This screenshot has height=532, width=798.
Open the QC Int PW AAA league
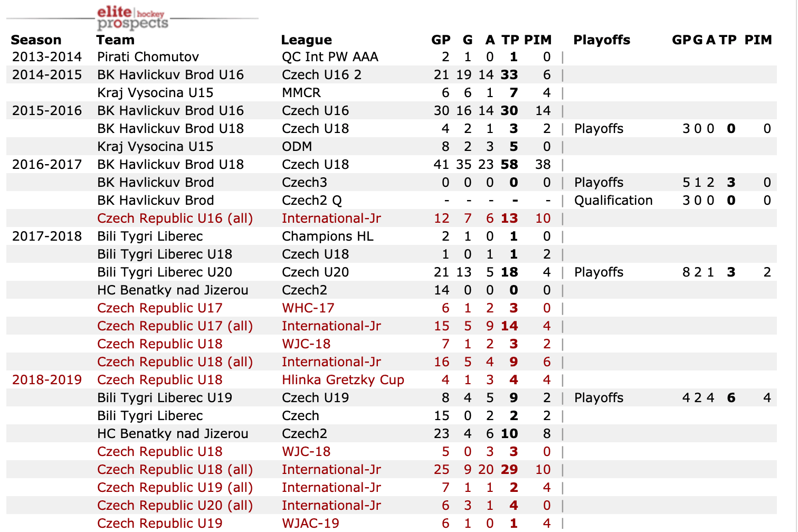(x=330, y=57)
